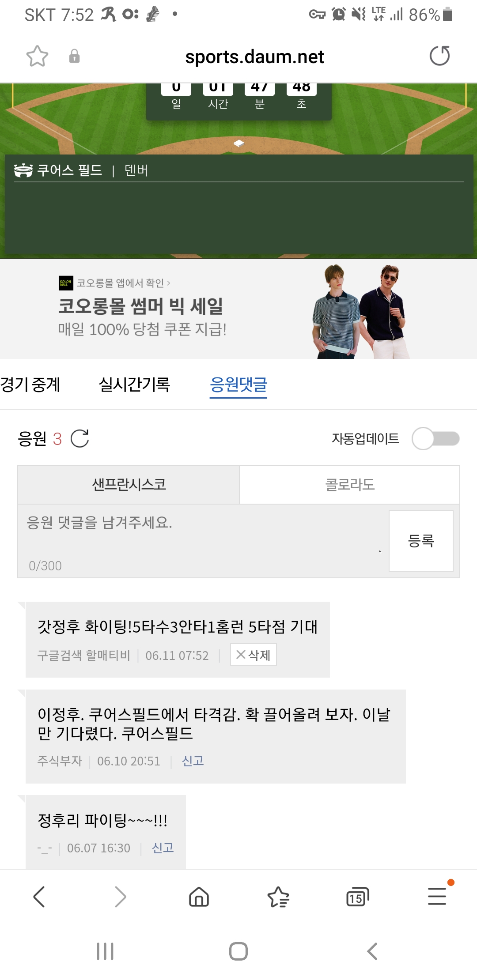Switch to the 경기중계 tab
477x980 pixels.
(30, 384)
